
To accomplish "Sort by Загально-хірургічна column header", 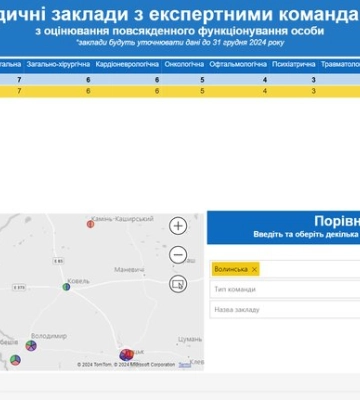I will click(58, 64).
